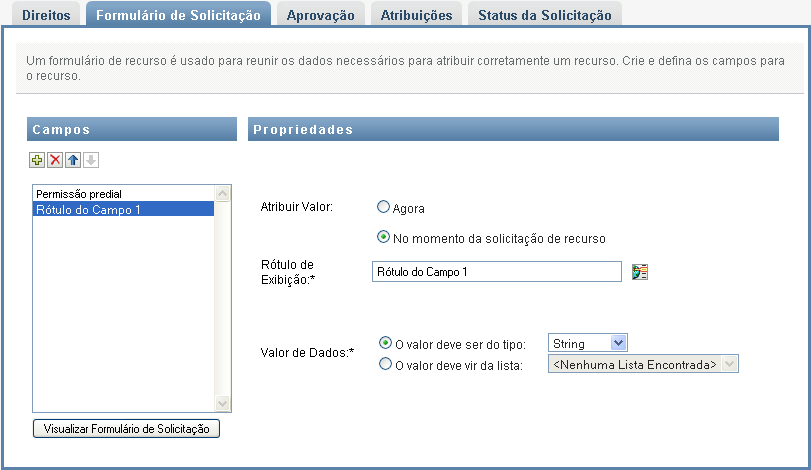Select 'O valor deve vir da lista' radio

click(385, 365)
